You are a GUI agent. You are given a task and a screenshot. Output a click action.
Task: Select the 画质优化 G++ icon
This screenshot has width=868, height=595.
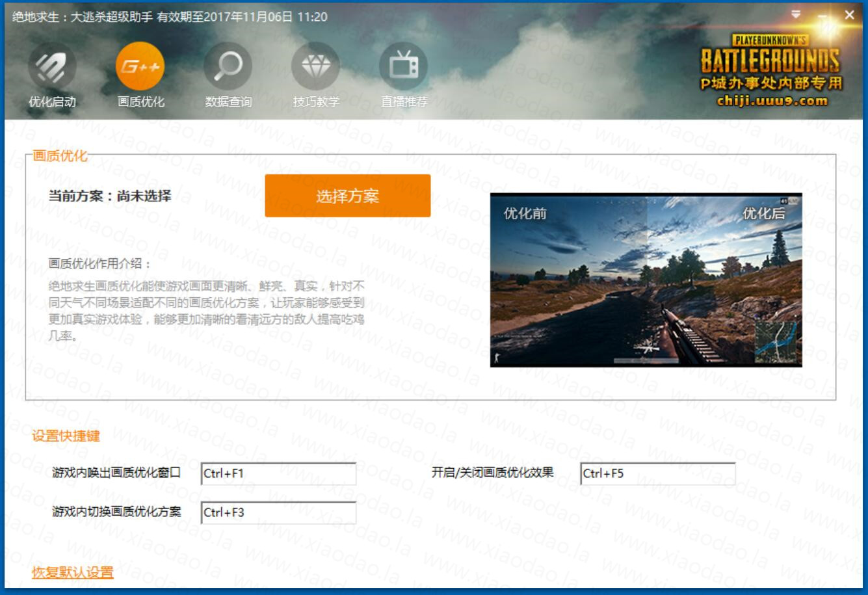pyautogui.click(x=140, y=66)
